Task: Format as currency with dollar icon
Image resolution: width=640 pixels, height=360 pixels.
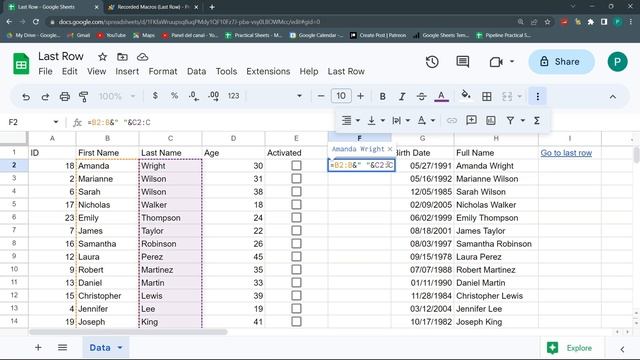Action: [155, 96]
